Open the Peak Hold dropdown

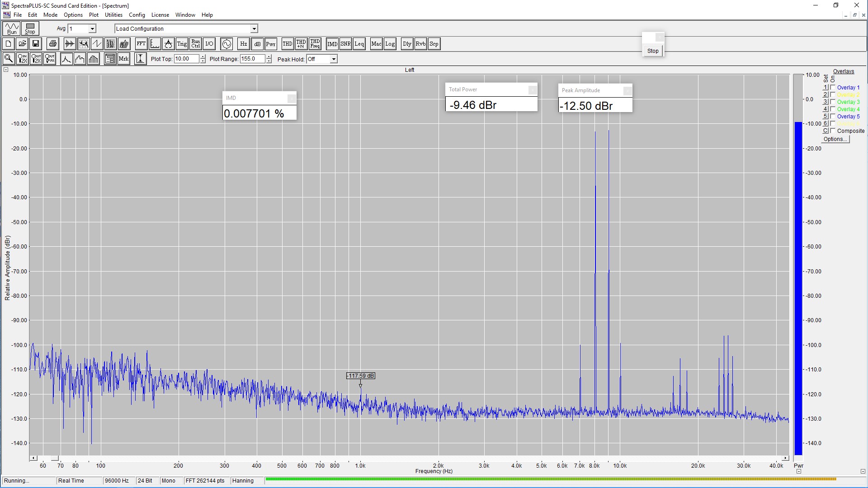(x=334, y=59)
